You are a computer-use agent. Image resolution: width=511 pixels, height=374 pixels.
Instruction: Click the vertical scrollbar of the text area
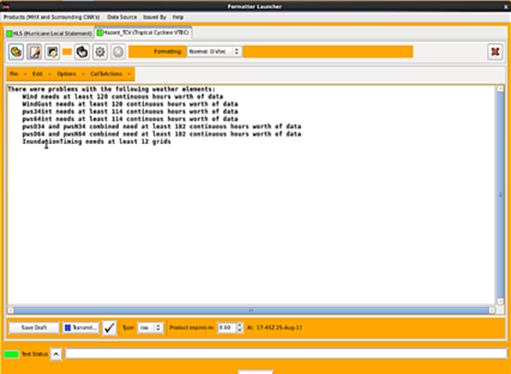(500, 195)
